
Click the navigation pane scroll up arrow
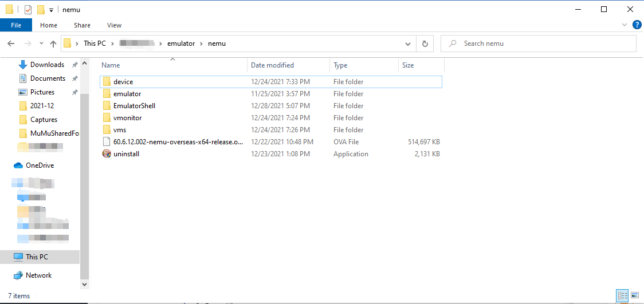[x=84, y=63]
